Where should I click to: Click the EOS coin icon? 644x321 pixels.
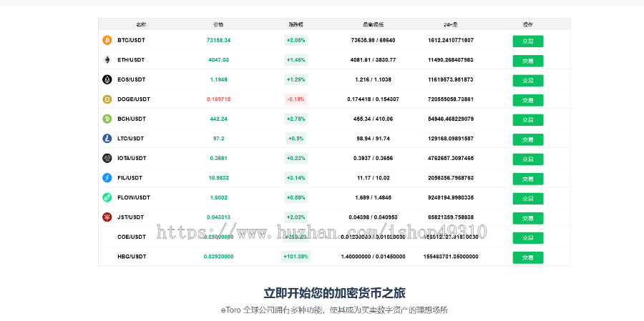click(x=107, y=79)
